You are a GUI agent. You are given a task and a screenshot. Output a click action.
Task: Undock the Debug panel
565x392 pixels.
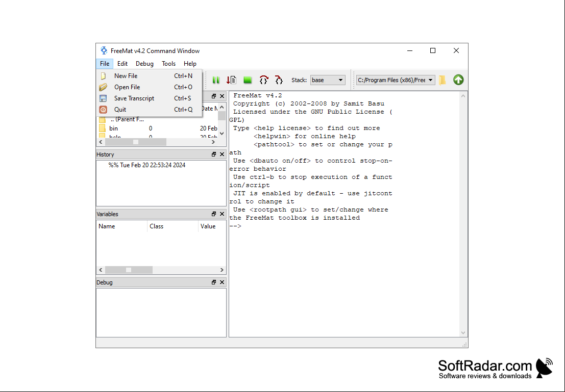214,282
